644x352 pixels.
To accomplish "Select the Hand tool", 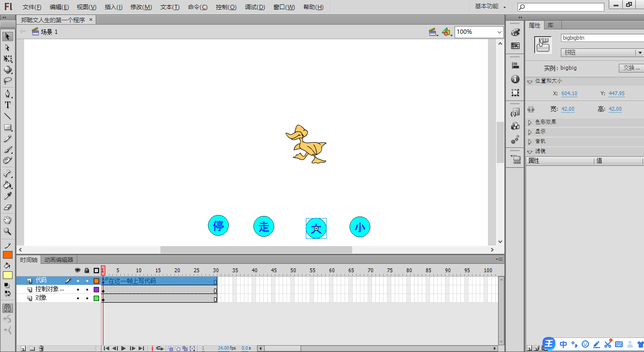I will [8, 220].
